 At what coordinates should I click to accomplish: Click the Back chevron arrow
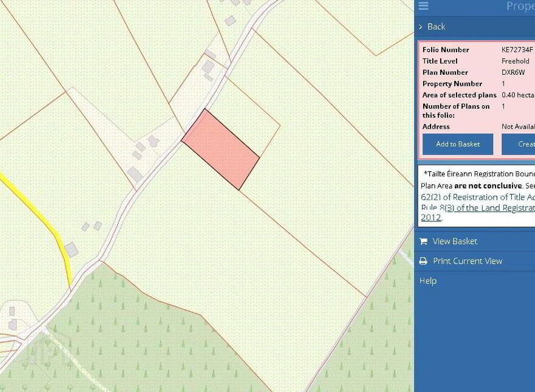click(420, 27)
